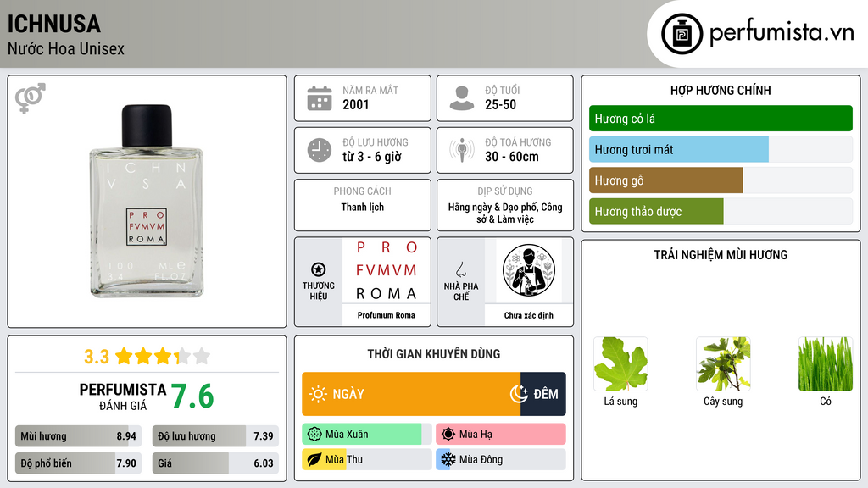Click the unisex gender symbol icon
The height and width of the screenshot is (488, 868).
(31, 98)
